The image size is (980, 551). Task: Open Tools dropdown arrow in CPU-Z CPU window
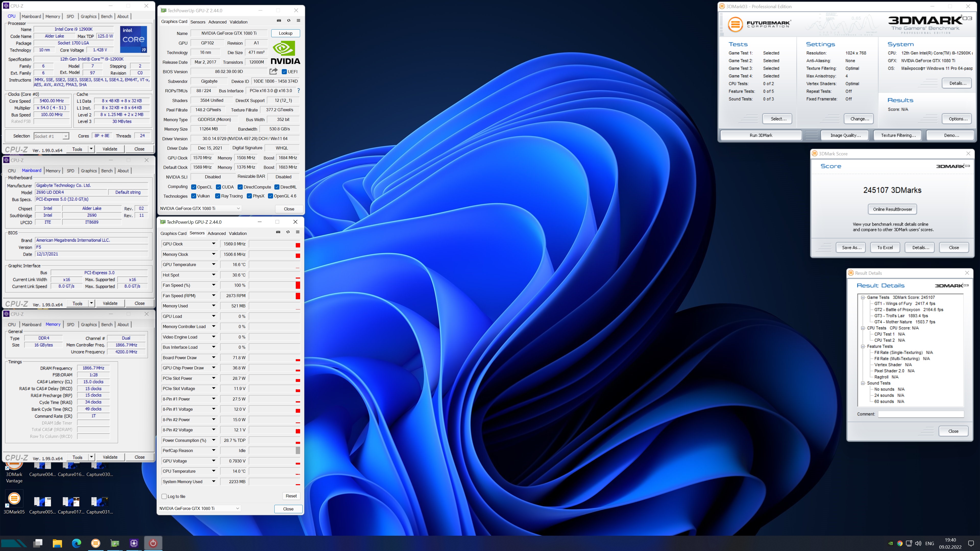[x=91, y=149]
